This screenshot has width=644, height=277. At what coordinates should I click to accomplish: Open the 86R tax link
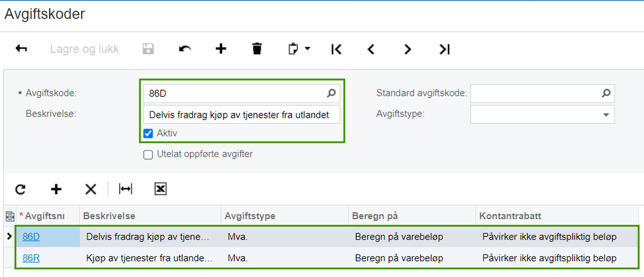pos(31,258)
